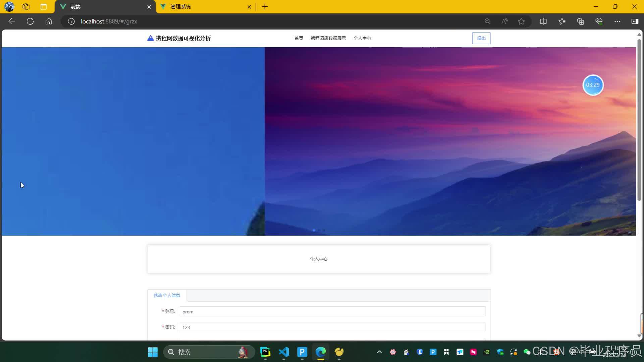Select the 修改个人信息 tab
Viewport: 644px width, 362px height.
point(167,295)
